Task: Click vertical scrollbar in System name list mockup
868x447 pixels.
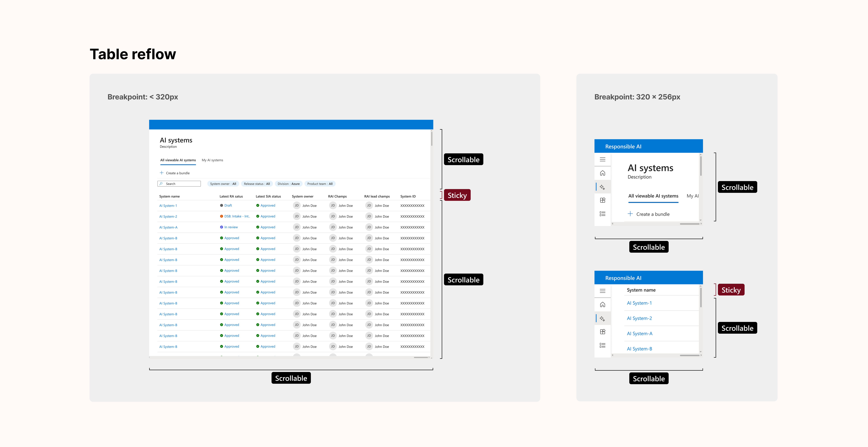Action: point(701,297)
